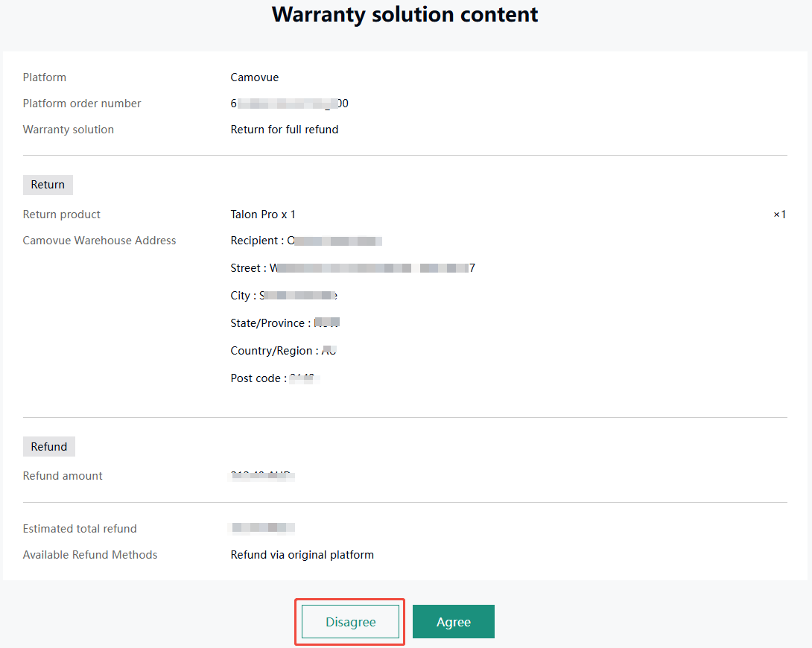Click the 'Return product' label
812x648 pixels.
point(62,215)
